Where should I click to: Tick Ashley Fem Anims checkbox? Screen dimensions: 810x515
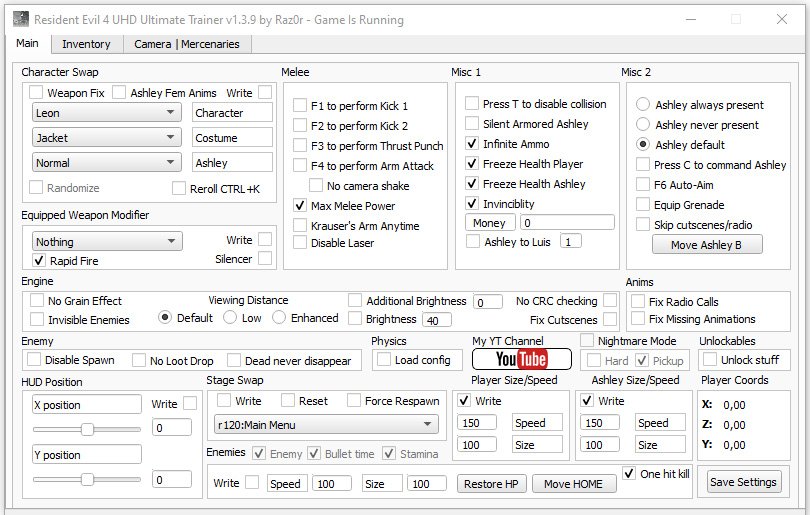119,92
